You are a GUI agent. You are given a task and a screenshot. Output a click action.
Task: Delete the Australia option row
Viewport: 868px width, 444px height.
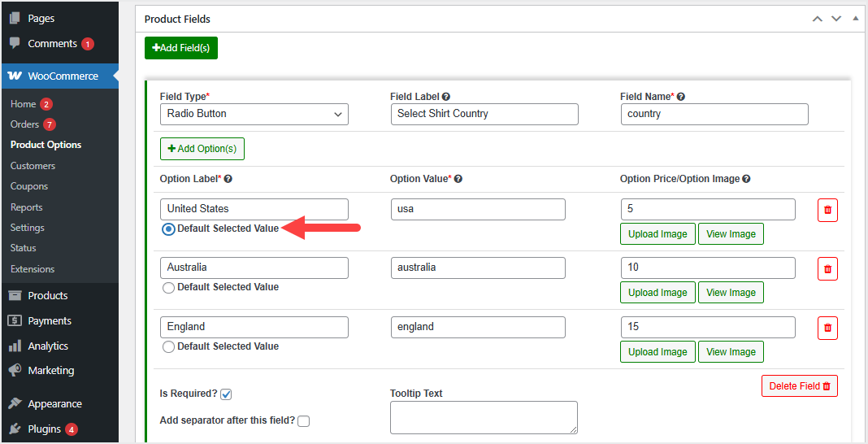tap(827, 268)
